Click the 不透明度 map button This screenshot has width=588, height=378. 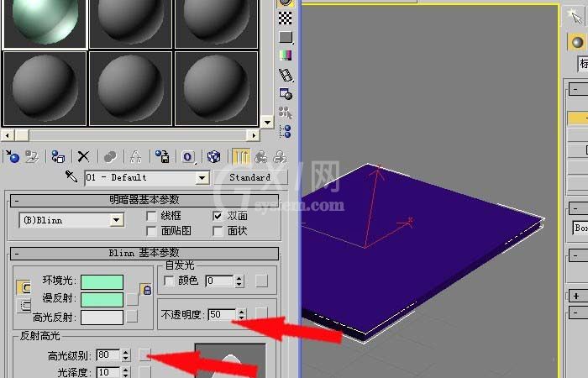coord(261,312)
